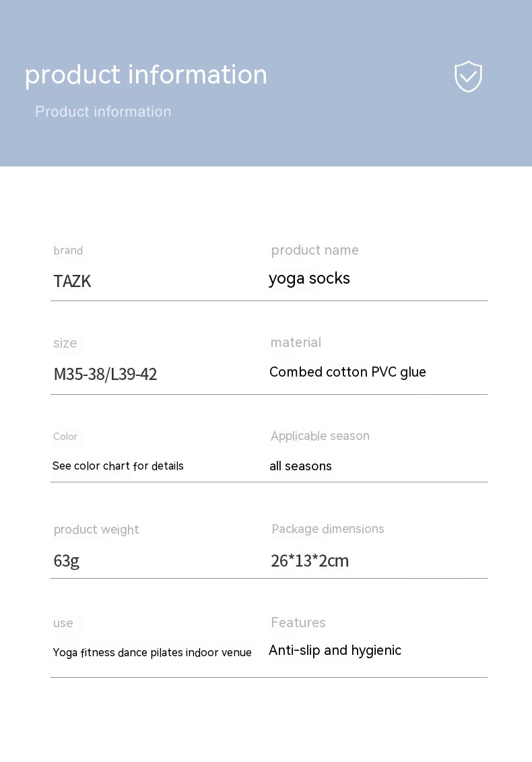The image size is (532, 762).
Task: Select the "all seasons" value
Action: 300,466
